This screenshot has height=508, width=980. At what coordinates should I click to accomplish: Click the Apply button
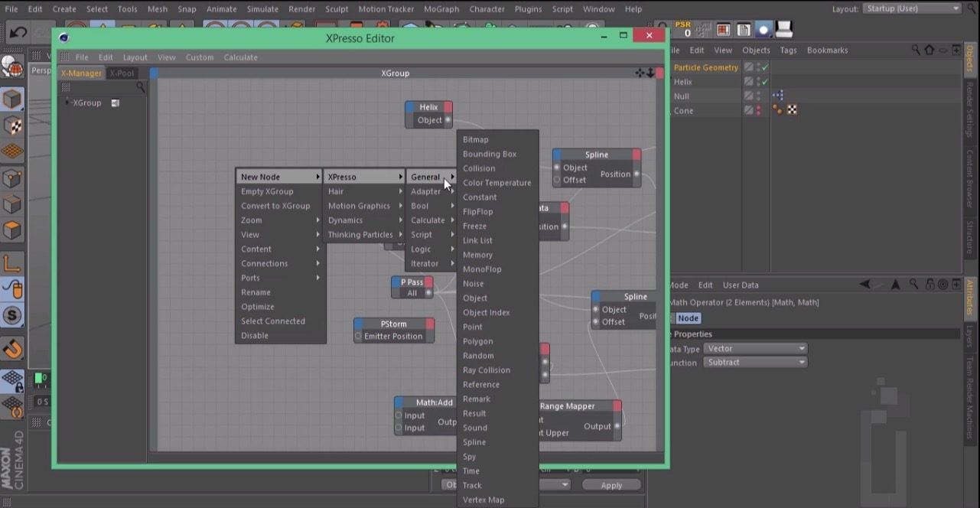pos(611,485)
